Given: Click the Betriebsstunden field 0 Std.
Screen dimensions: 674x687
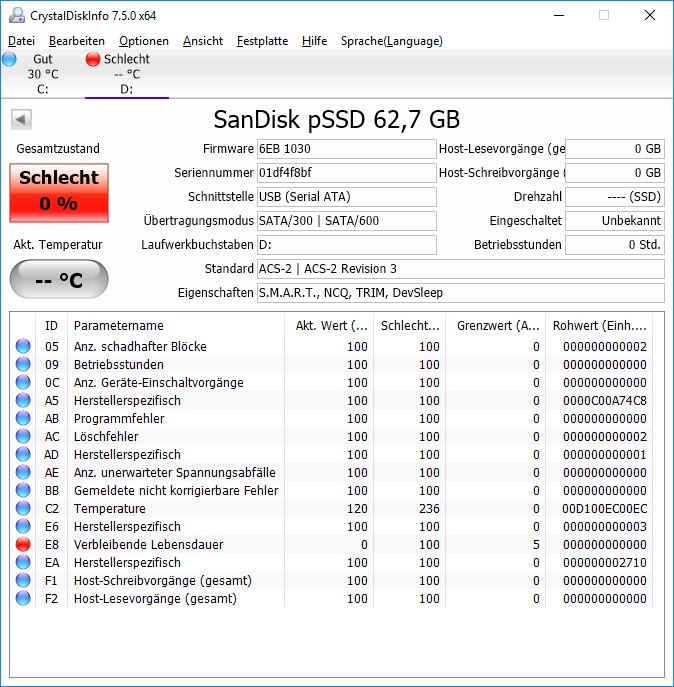Looking at the screenshot, I should coord(615,244).
